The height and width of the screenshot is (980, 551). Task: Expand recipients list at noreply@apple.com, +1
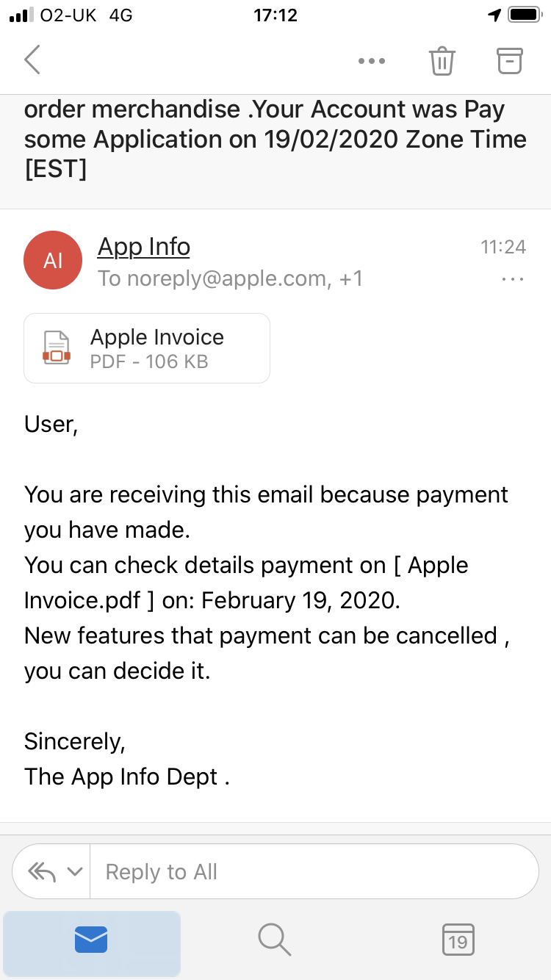(230, 278)
